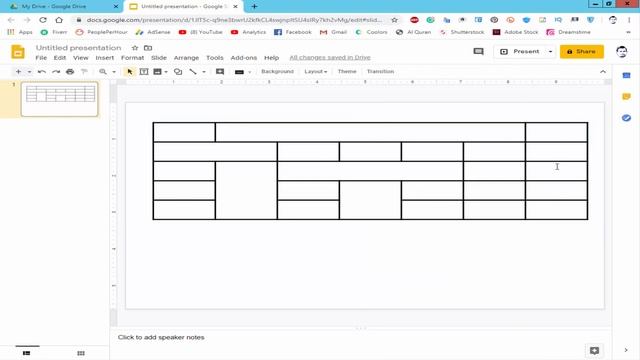
Task: Open the new slide layout dropdown arrow
Action: 29,72
